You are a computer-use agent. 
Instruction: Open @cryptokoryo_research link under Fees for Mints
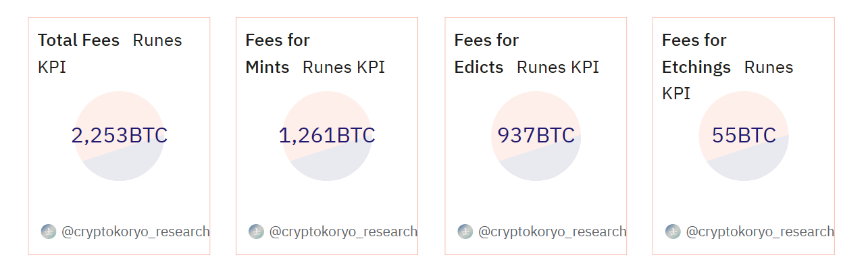[x=343, y=232]
